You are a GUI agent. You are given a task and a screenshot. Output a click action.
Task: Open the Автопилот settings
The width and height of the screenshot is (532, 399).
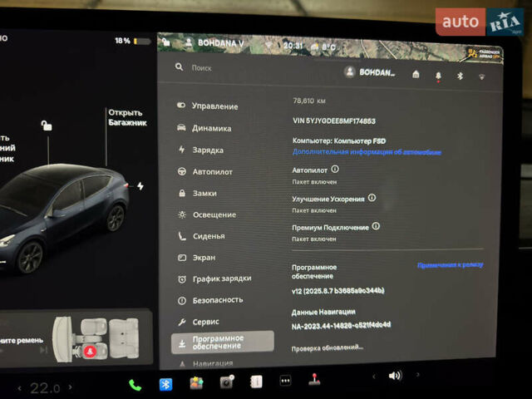[x=205, y=172]
